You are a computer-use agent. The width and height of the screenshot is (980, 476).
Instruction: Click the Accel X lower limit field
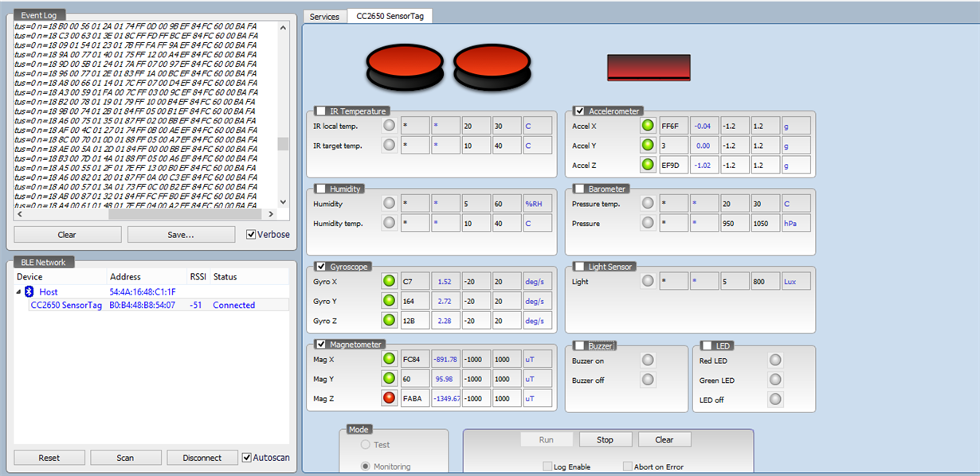(x=735, y=125)
